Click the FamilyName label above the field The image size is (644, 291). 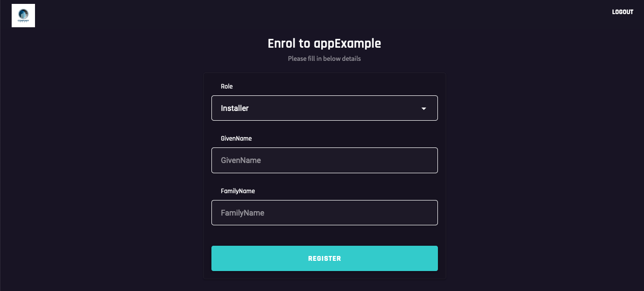238,191
